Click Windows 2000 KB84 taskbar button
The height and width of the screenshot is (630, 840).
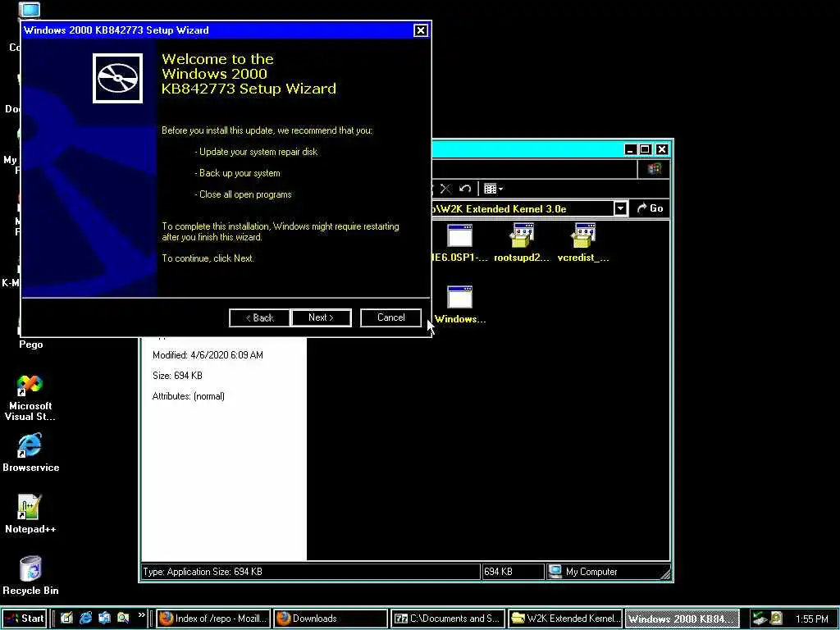pyautogui.click(x=682, y=619)
